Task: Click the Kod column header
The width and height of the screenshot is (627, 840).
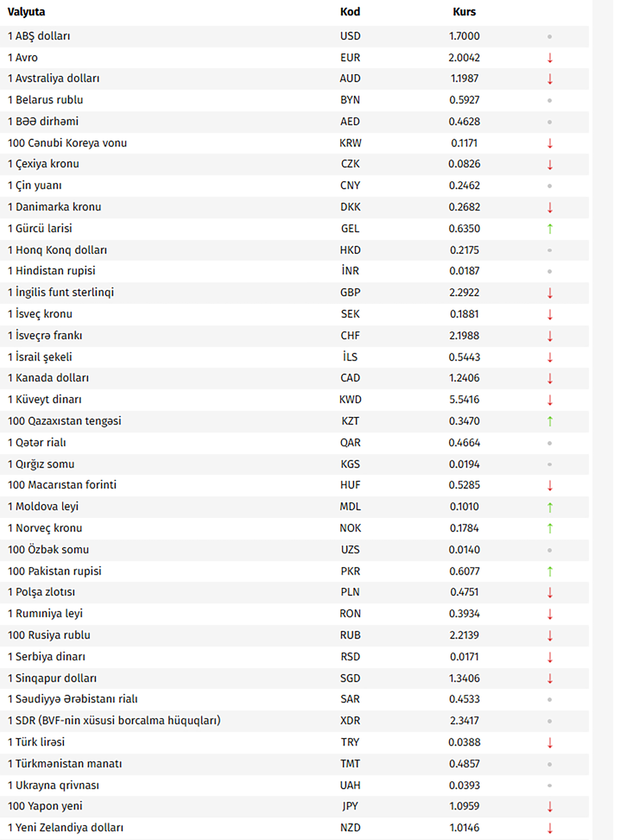Action: click(350, 12)
